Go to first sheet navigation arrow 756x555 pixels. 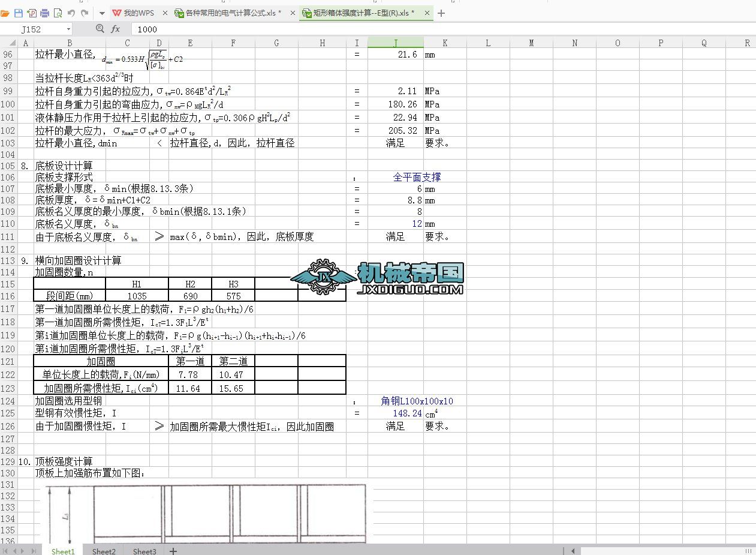pyautogui.click(x=6, y=551)
